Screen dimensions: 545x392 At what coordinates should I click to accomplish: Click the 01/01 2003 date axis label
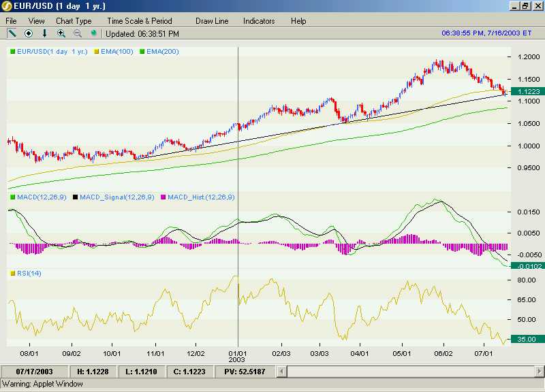click(237, 357)
